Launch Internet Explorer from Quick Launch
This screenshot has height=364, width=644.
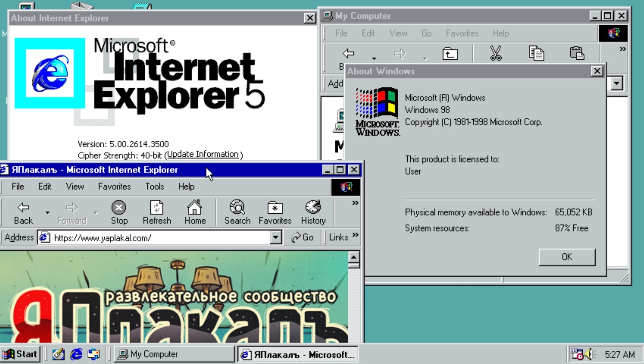pos(76,354)
